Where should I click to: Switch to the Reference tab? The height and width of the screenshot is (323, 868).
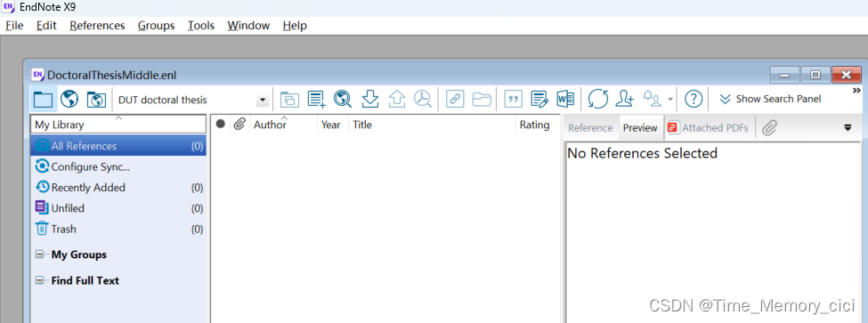coord(590,128)
